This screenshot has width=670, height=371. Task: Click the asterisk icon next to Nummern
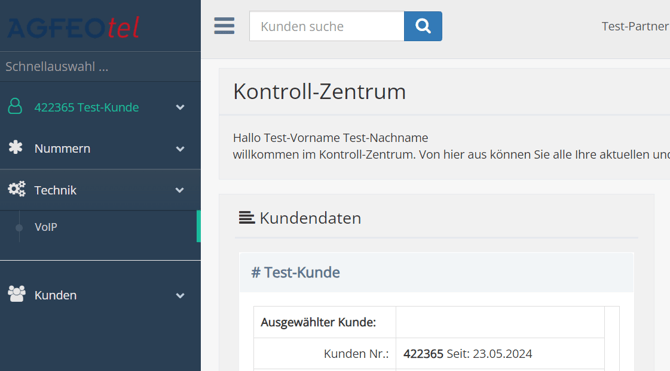pyautogui.click(x=16, y=147)
